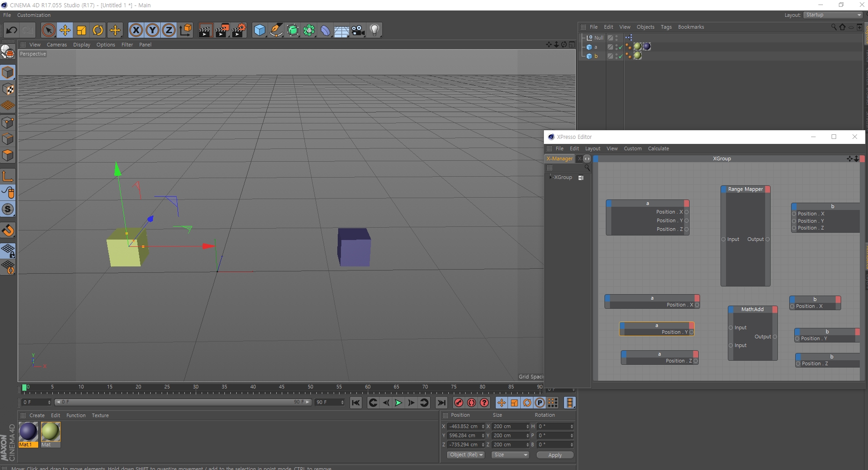Toggle layer box for Null object
This screenshot has height=470, width=868.
tap(610, 38)
